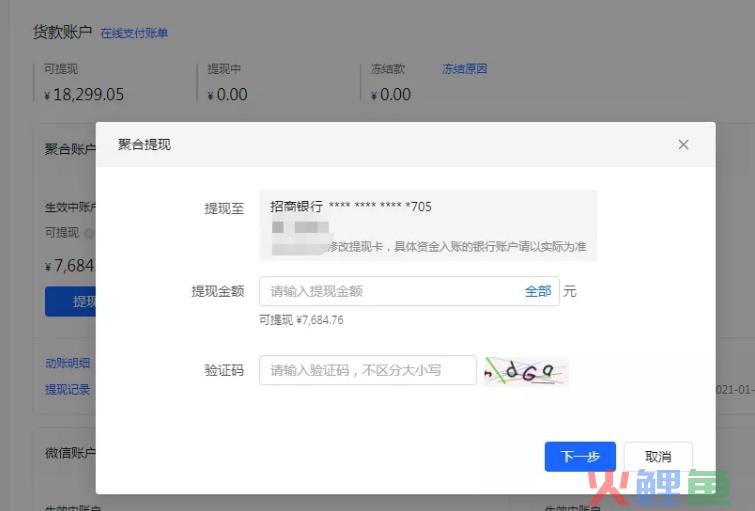Screen dimensions: 755x511
Task: Click the watermark logo in bottom corner
Action: [x=664, y=489]
